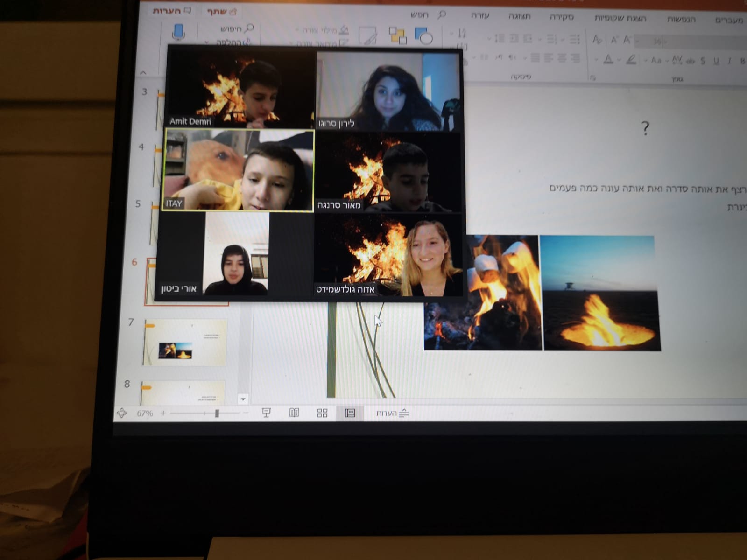Apply numbered list formatting
Viewport: 747px width, 560px height.
pos(551,39)
